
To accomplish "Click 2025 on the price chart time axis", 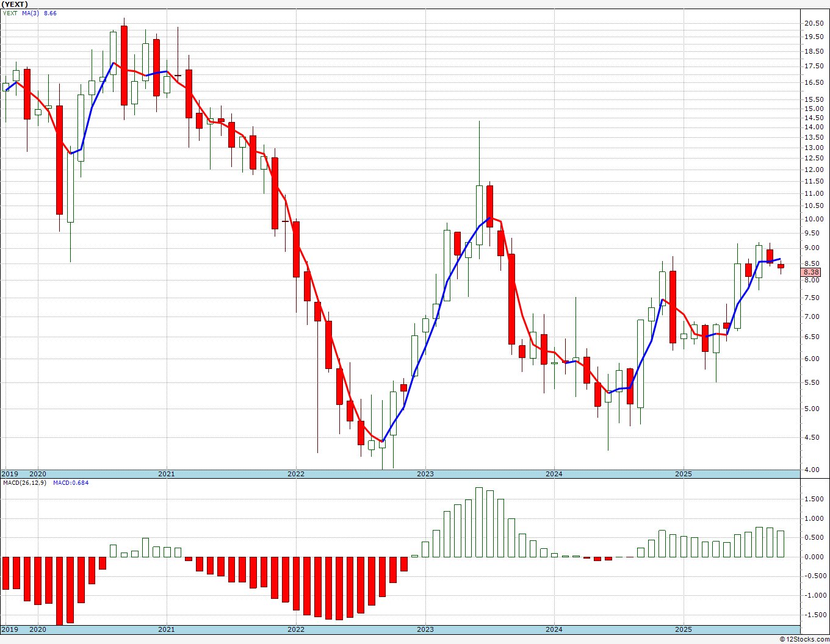I will coord(684,474).
